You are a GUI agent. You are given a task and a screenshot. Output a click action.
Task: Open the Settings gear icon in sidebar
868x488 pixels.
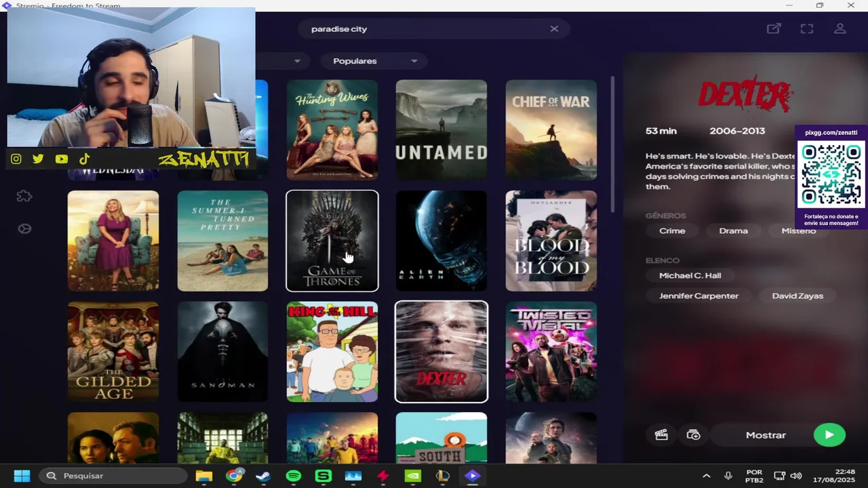pos(24,229)
